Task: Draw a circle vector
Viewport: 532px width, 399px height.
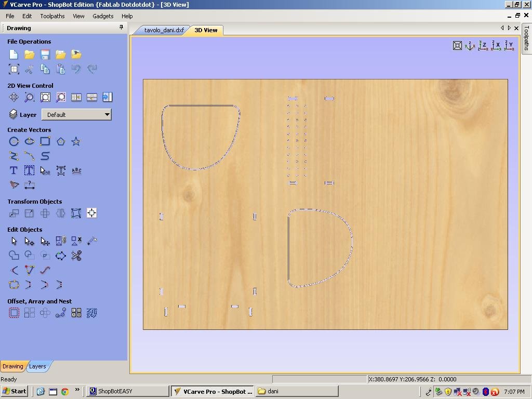Action: (14, 141)
